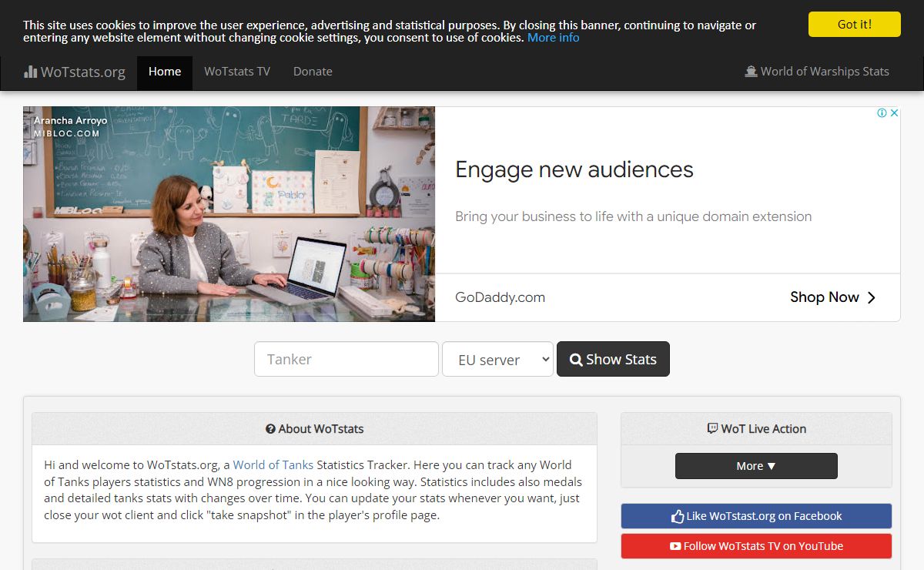
Task: Close the GoDaddy ad with X icon
Action: 894,113
